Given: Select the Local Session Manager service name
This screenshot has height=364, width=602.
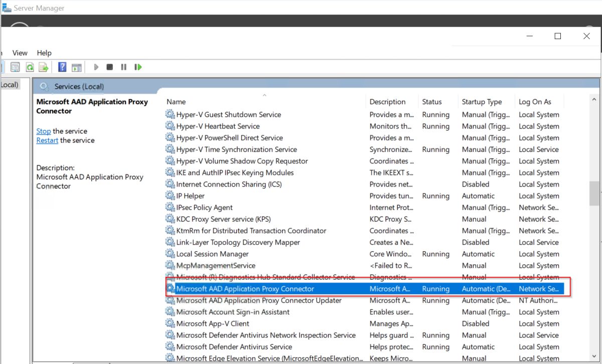Looking at the screenshot, I should [x=212, y=254].
